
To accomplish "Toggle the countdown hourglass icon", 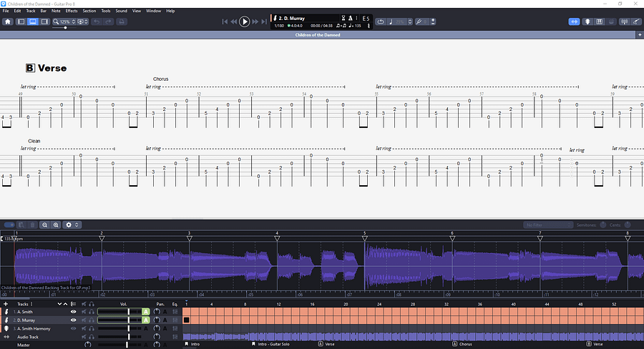I will coord(343,18).
